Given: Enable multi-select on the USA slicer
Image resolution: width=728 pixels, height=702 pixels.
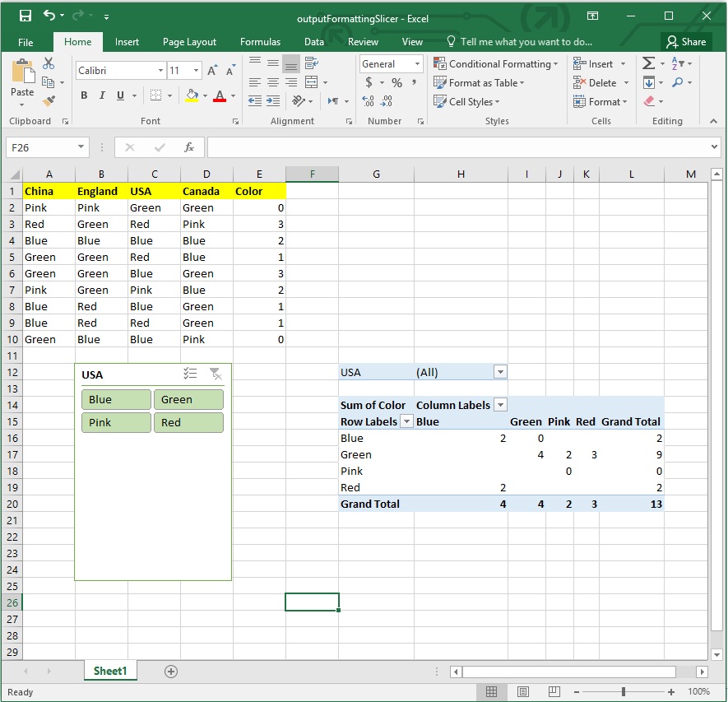Looking at the screenshot, I should coord(190,374).
